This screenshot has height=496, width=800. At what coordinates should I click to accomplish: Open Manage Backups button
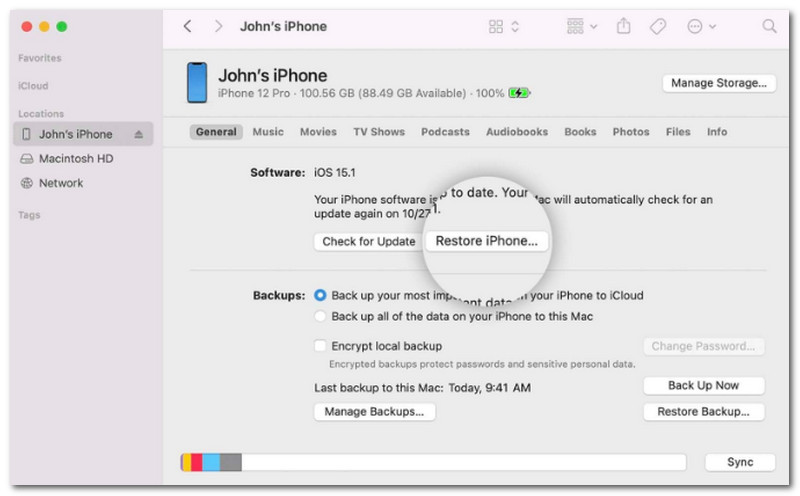click(374, 411)
